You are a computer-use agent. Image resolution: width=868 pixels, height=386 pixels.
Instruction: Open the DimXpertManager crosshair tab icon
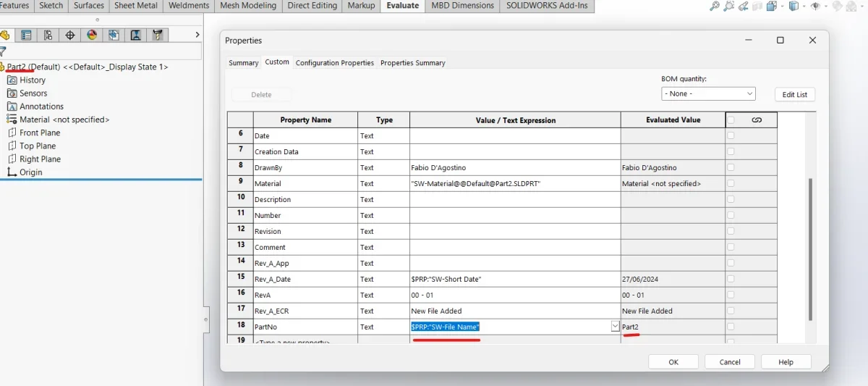pos(70,35)
